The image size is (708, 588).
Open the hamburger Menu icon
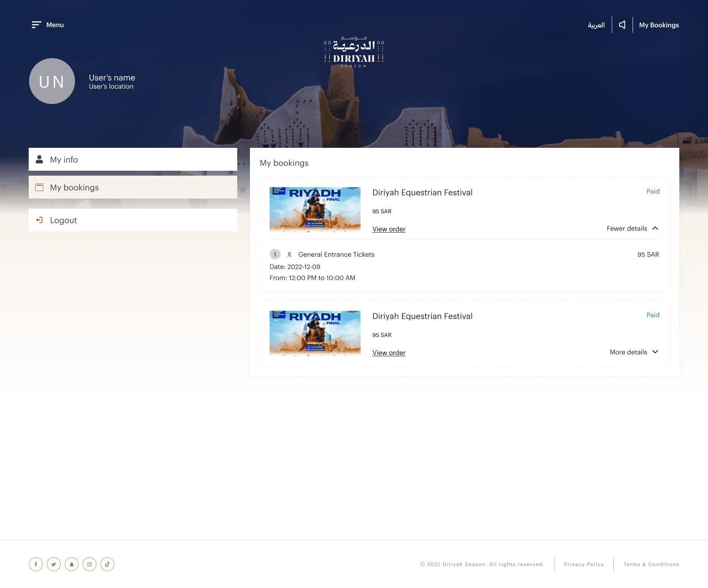36,25
